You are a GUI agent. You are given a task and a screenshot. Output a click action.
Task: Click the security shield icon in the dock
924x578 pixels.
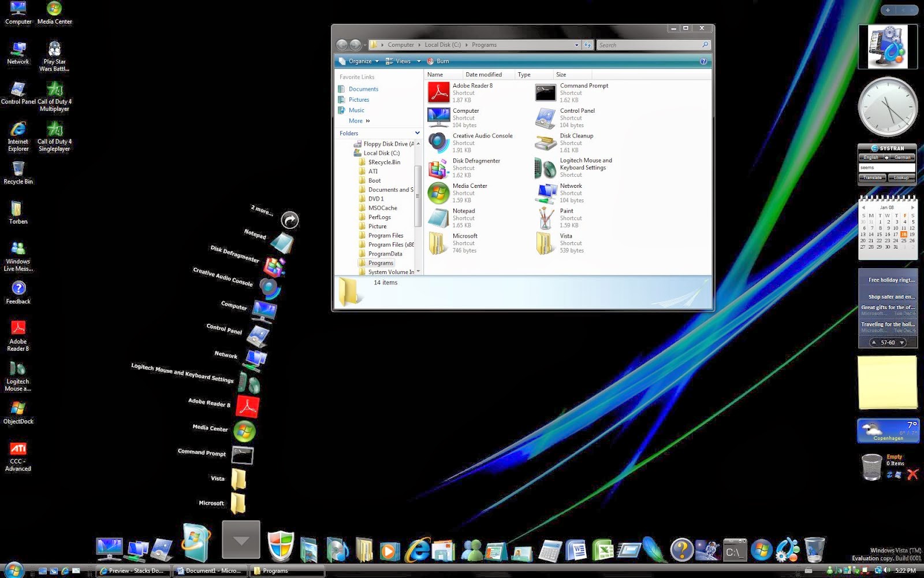[281, 546]
